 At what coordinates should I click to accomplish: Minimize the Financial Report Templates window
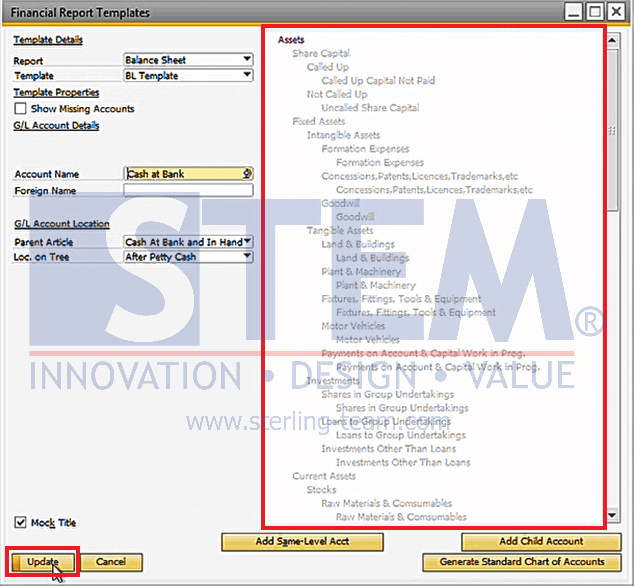[574, 13]
